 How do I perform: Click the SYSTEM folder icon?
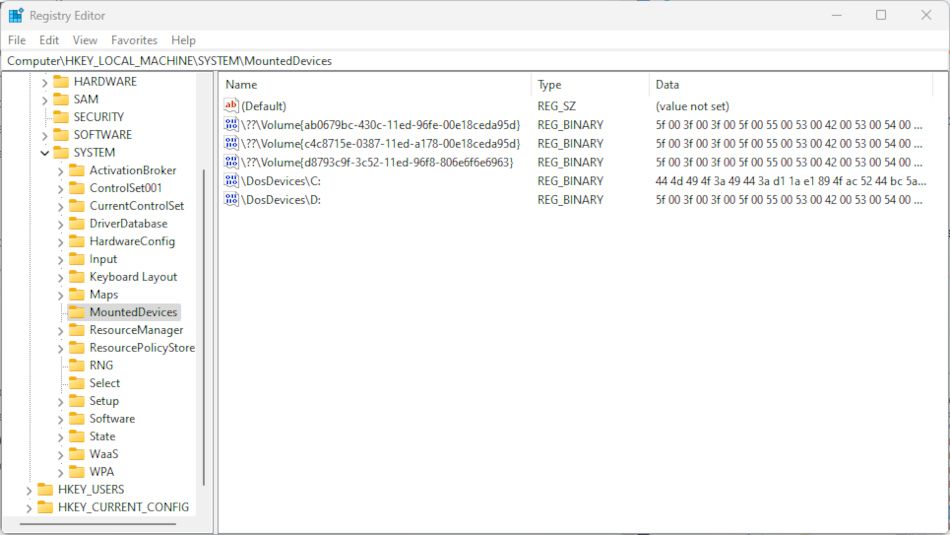click(x=61, y=152)
